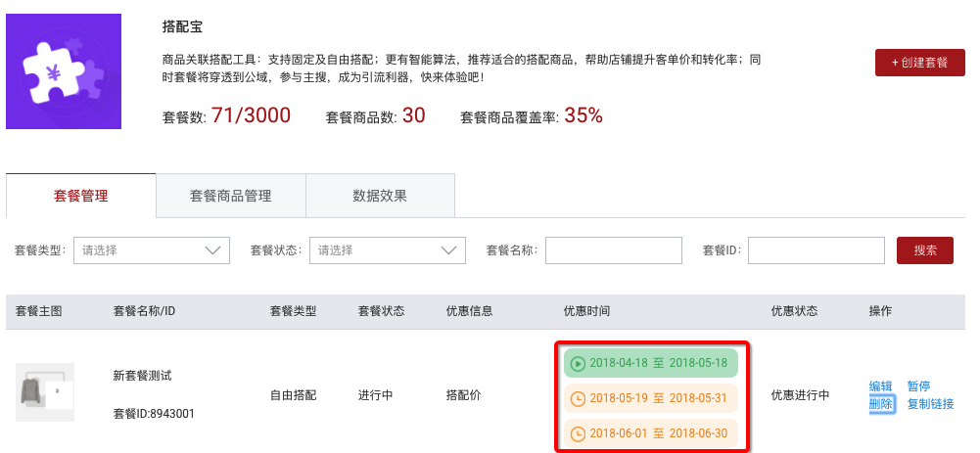The image size is (980, 453).
Task: Click the 暂停 link to pause package
Action: (918, 386)
